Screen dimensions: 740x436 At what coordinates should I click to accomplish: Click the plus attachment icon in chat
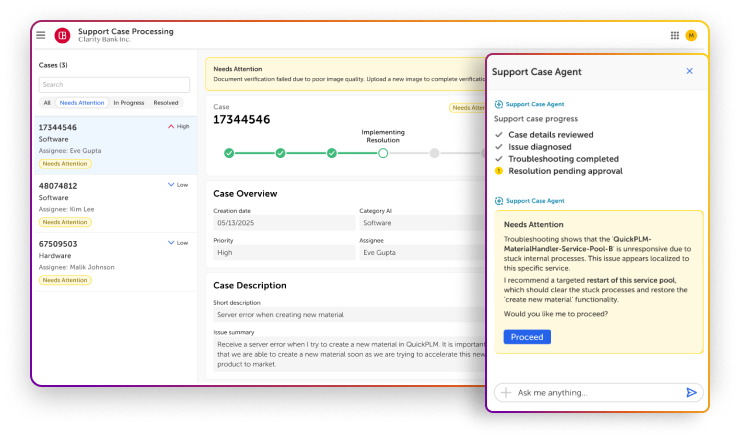506,393
